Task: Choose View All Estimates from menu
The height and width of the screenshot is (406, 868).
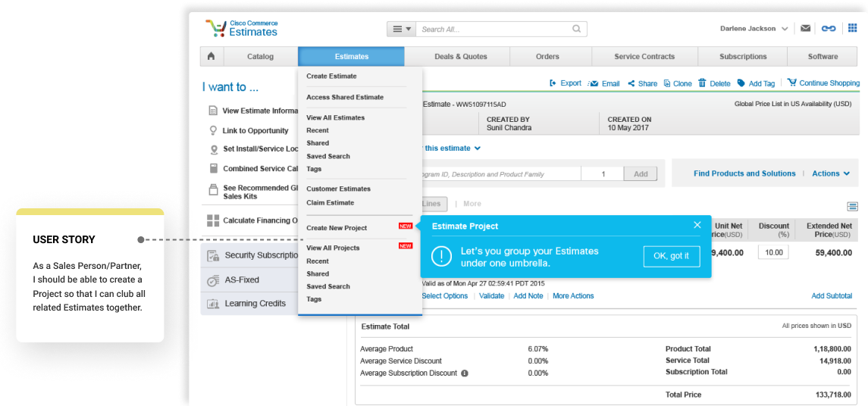Action: pyautogui.click(x=335, y=117)
